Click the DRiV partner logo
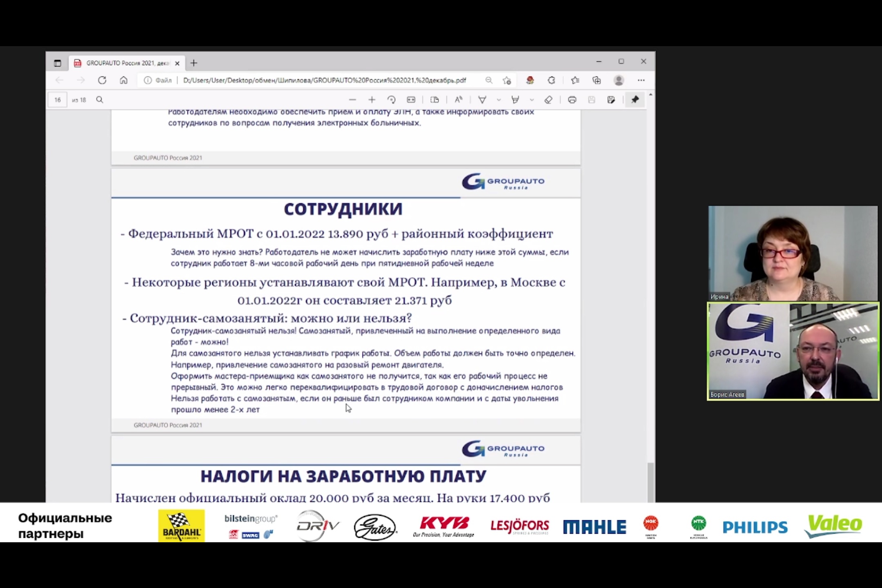 [317, 526]
